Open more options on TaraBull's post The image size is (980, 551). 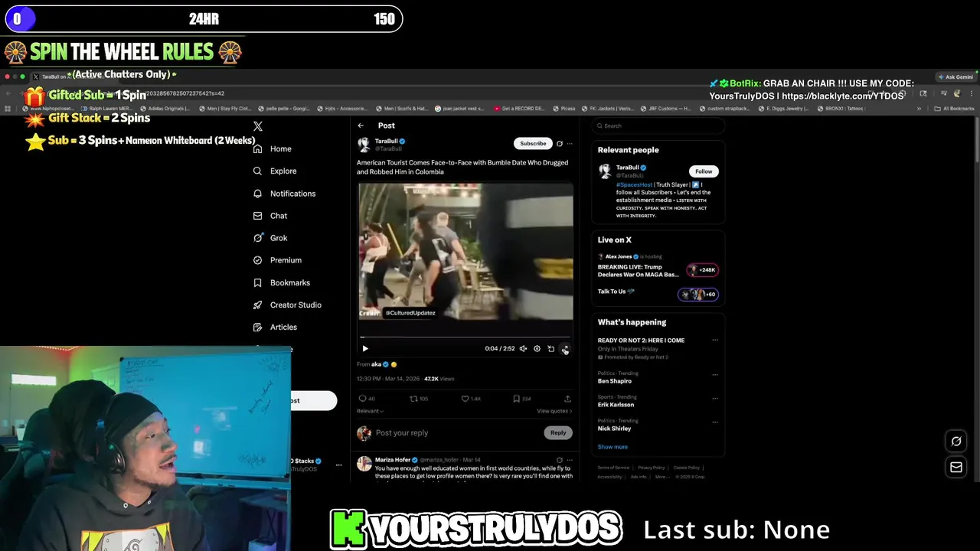point(569,143)
